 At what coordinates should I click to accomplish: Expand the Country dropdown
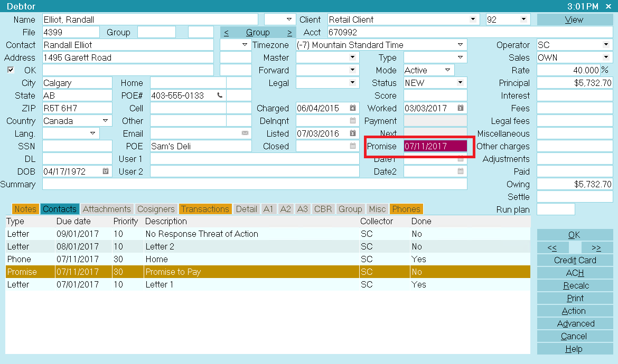click(x=105, y=121)
